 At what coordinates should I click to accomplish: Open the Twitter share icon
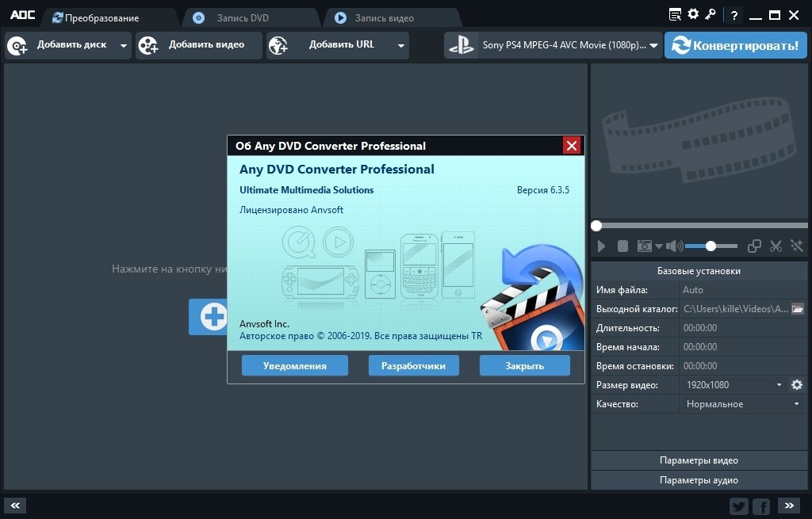[x=739, y=506]
